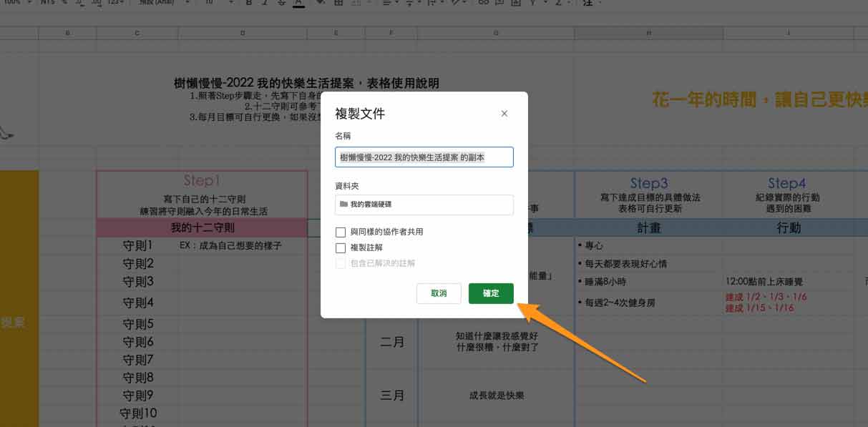Close the 複製文件 dialog with X

point(504,114)
